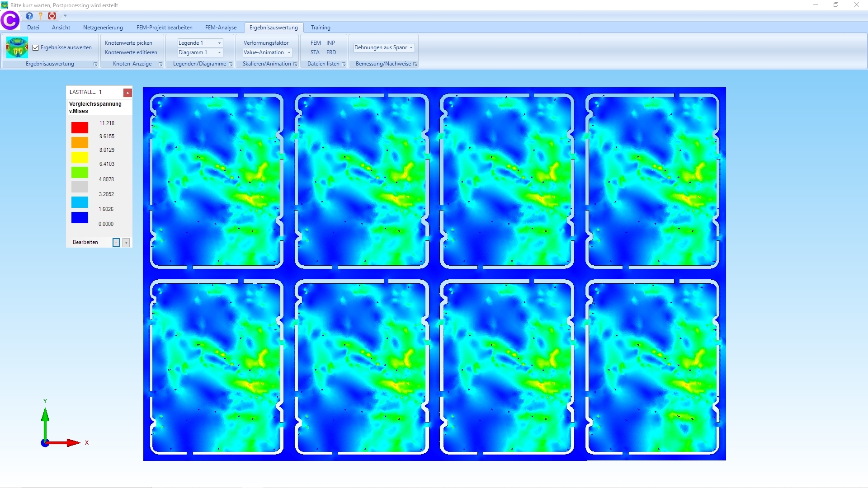The width and height of the screenshot is (868, 488).
Task: Expand the Value-Animation dropdown
Action: pos(289,52)
